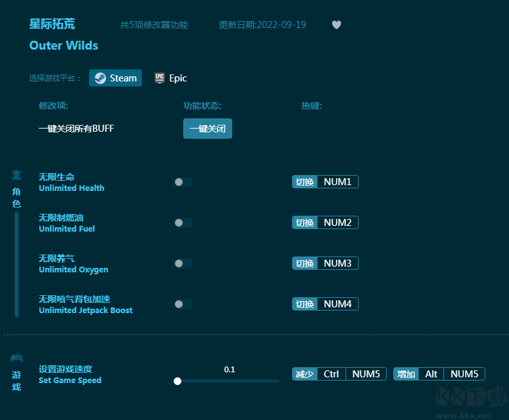Turn on the Unlimited Fuel switch
The width and height of the screenshot is (509, 420).
(183, 223)
